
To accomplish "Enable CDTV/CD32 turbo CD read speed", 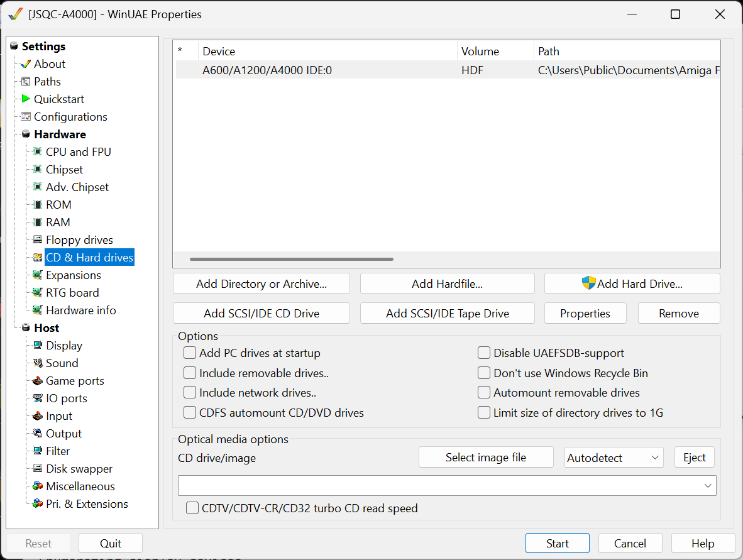I will [x=192, y=508].
